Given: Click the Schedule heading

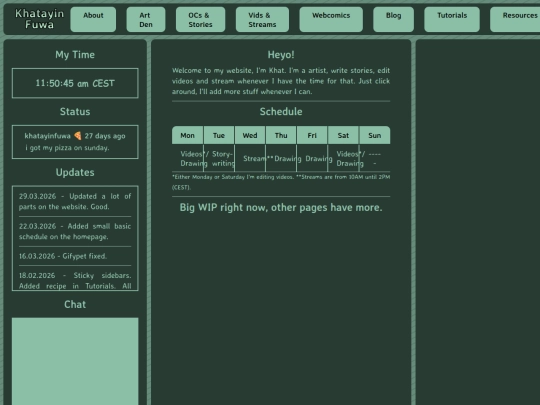Looking at the screenshot, I should (281, 112).
